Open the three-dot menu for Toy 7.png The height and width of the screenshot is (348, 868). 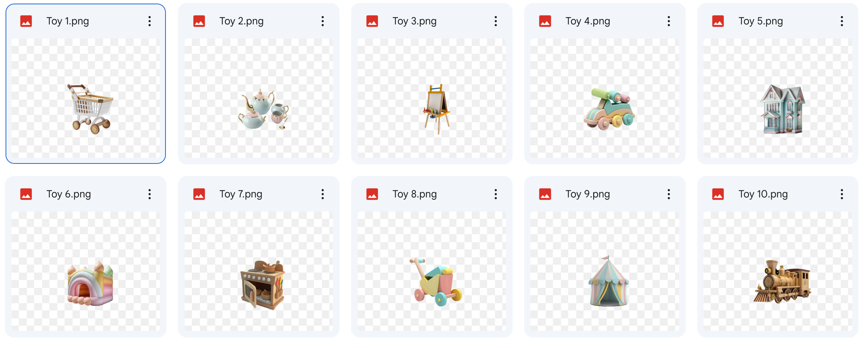point(322,194)
